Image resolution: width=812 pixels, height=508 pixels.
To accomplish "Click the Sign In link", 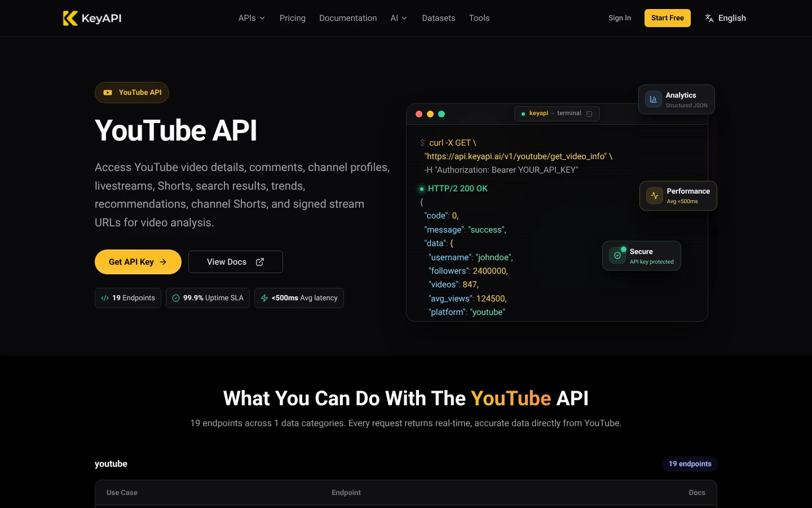I will 620,18.
